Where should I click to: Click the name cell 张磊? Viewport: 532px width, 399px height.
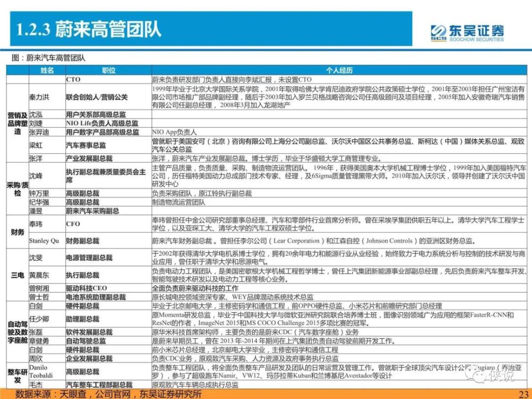pyautogui.click(x=47, y=332)
